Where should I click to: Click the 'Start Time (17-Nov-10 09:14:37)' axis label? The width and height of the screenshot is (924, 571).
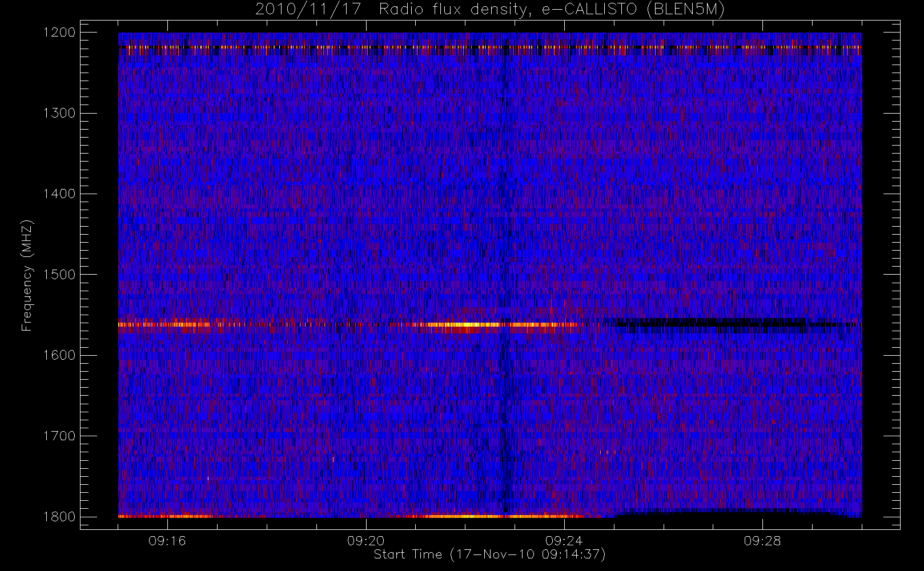[489, 554]
